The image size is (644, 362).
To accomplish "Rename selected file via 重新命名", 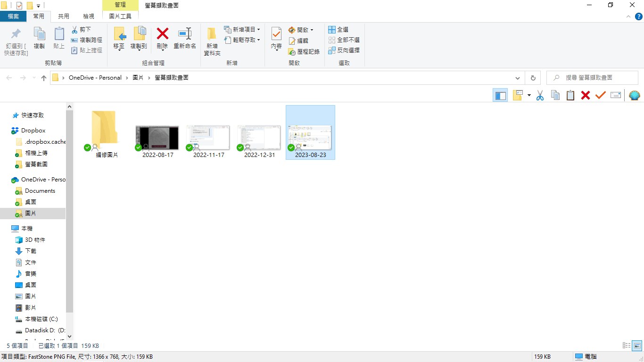I will click(x=185, y=39).
